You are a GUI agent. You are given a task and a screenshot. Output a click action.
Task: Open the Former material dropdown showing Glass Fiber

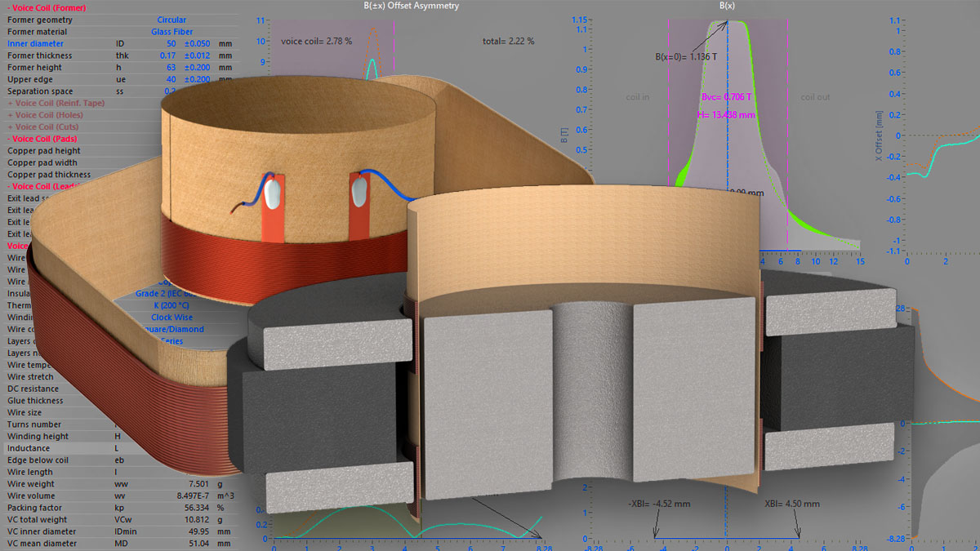(171, 32)
